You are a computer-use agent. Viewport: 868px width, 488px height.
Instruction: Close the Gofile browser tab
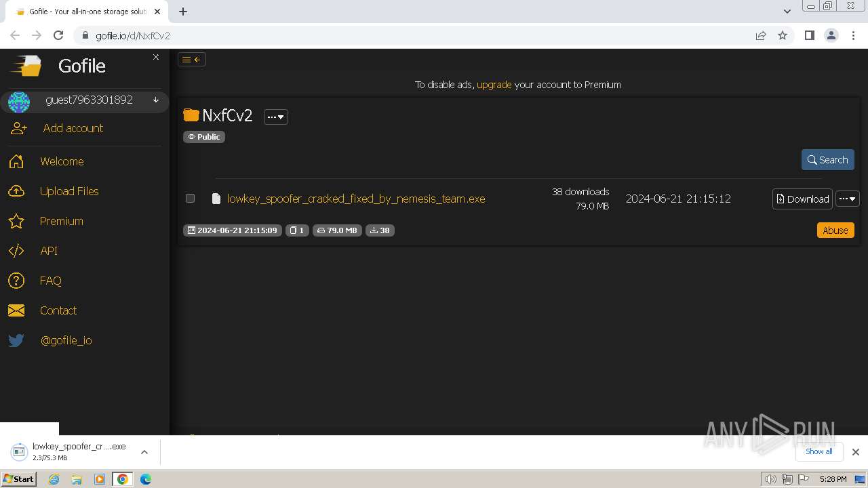click(157, 12)
